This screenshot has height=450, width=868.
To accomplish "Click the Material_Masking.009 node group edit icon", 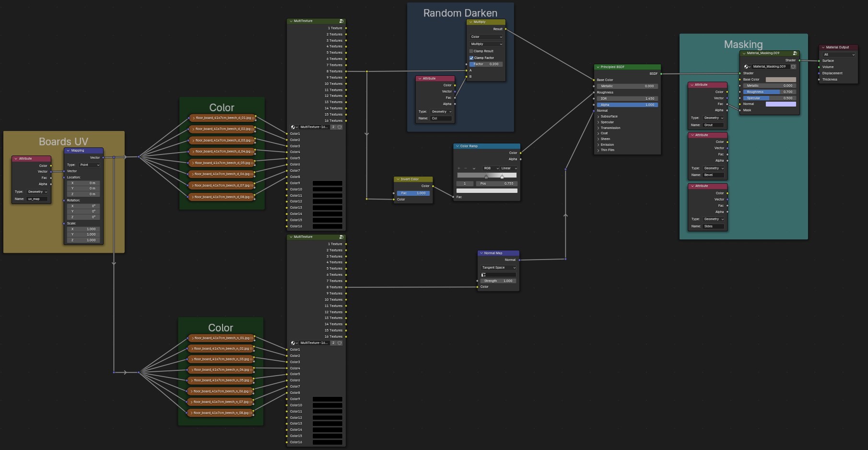I will tap(795, 53).
